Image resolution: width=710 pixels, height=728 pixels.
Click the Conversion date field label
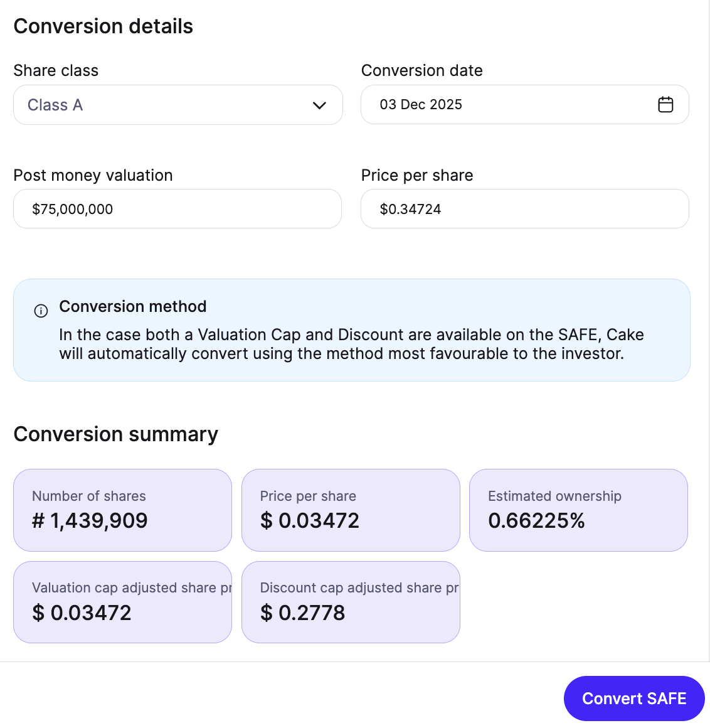pyautogui.click(x=421, y=70)
